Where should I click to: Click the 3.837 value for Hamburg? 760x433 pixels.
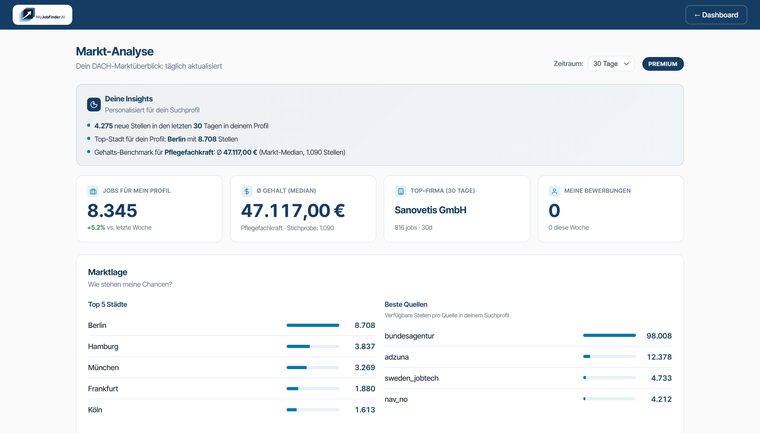point(364,346)
